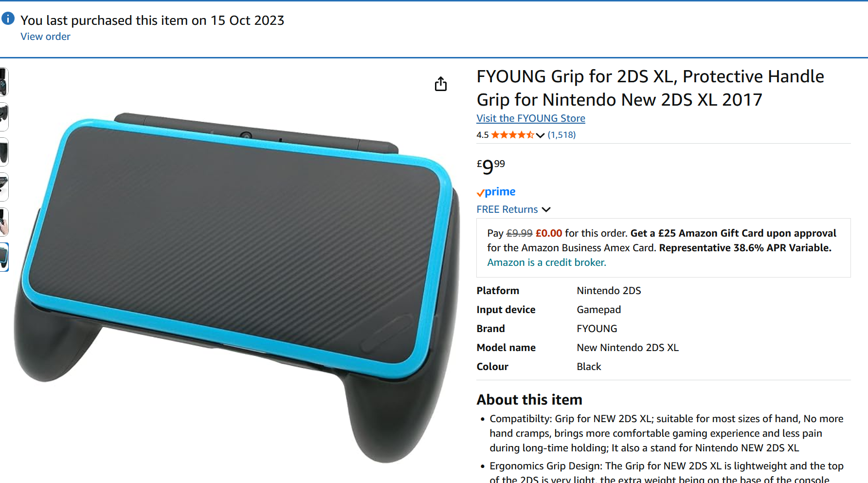Image resolution: width=868 pixels, height=483 pixels.
Task: Expand the FREE Returns chevron
Action: click(546, 209)
